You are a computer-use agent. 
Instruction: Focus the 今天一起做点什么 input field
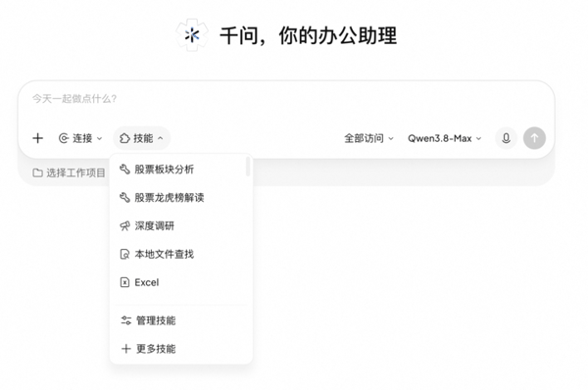point(286,99)
